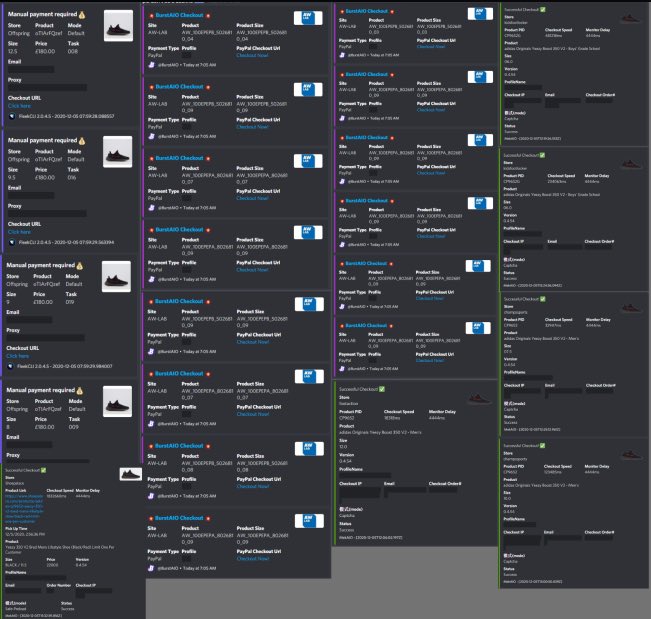The height and width of the screenshot is (619, 651).
Task: Open 'BurstAIO Checkout' title of size 0_03 card
Action: [x=367, y=11]
